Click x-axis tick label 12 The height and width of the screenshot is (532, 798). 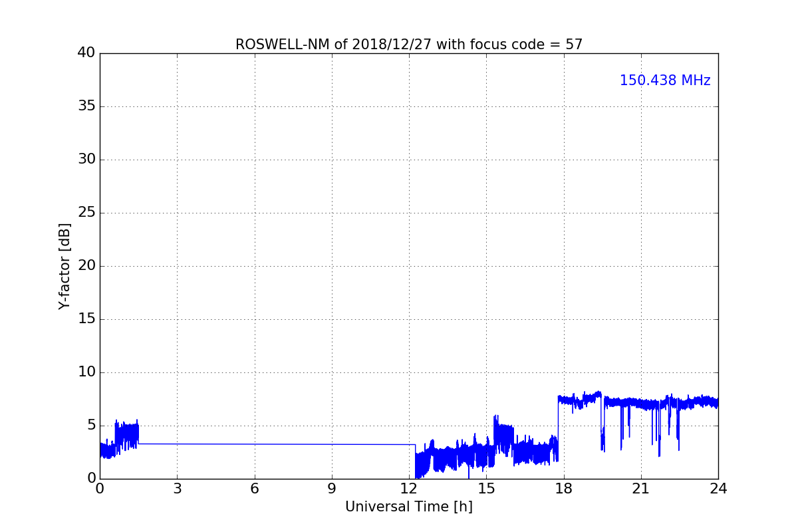pyautogui.click(x=409, y=489)
